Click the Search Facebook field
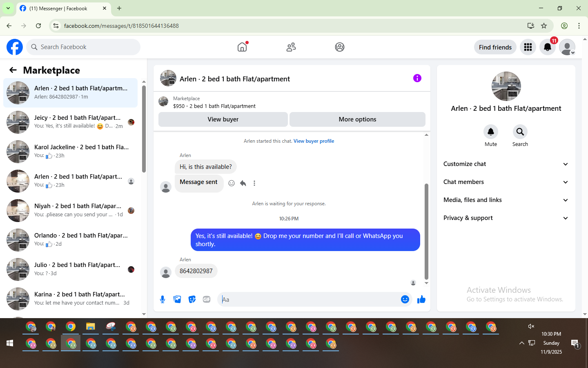The width and height of the screenshot is (588, 368). [83, 47]
